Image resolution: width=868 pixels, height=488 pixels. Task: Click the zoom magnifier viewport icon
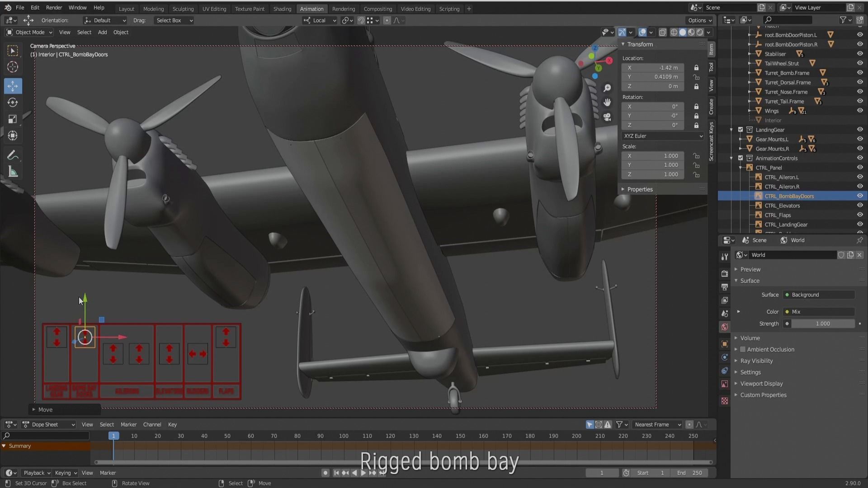pos(607,88)
